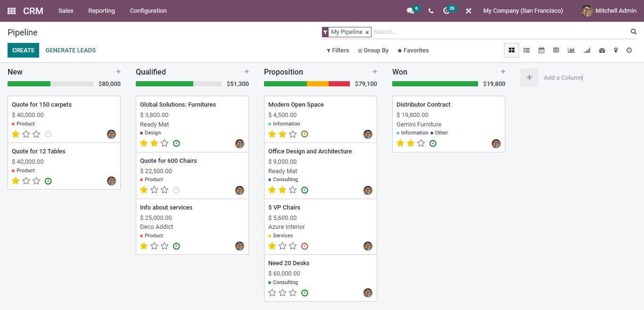
Task: Open the Favorites dropdown
Action: 413,50
